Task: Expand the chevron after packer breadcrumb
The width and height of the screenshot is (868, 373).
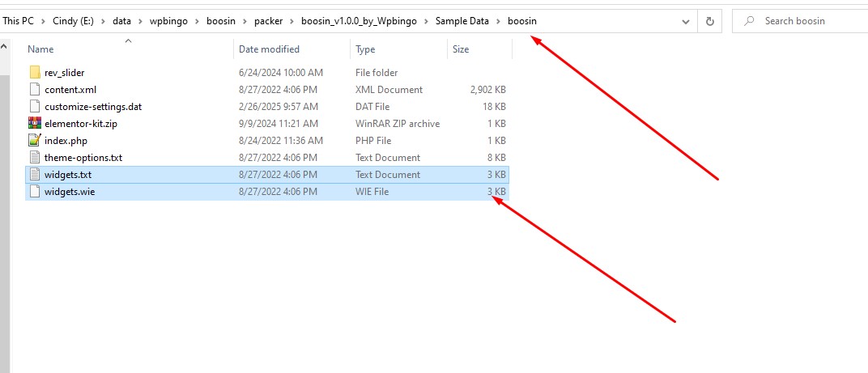Action: tap(292, 21)
